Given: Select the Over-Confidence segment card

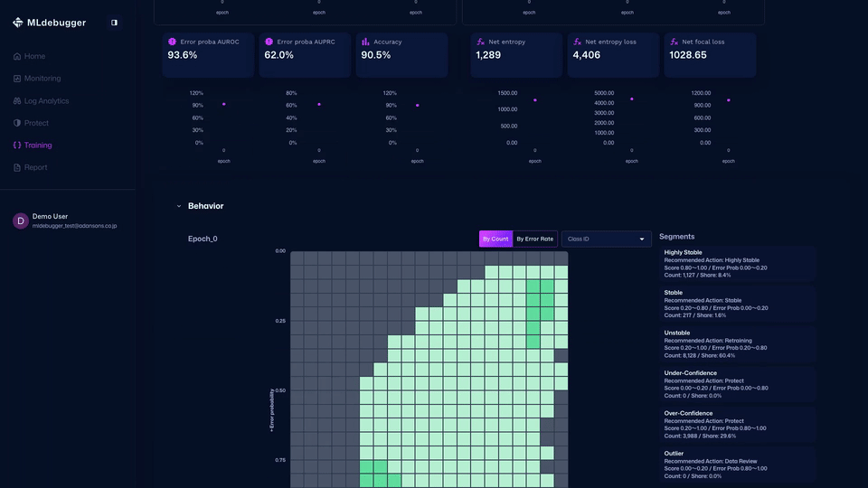Looking at the screenshot, I should tap(738, 425).
